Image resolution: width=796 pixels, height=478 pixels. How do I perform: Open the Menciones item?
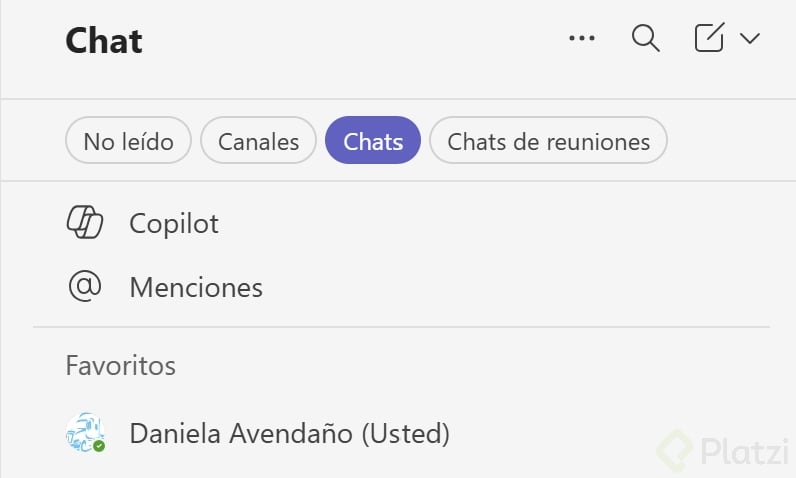tap(196, 288)
